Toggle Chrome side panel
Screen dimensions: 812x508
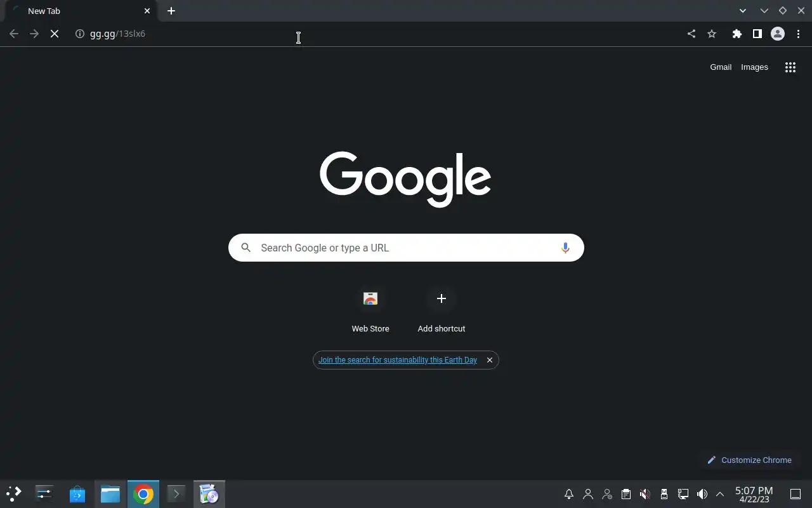(757, 34)
